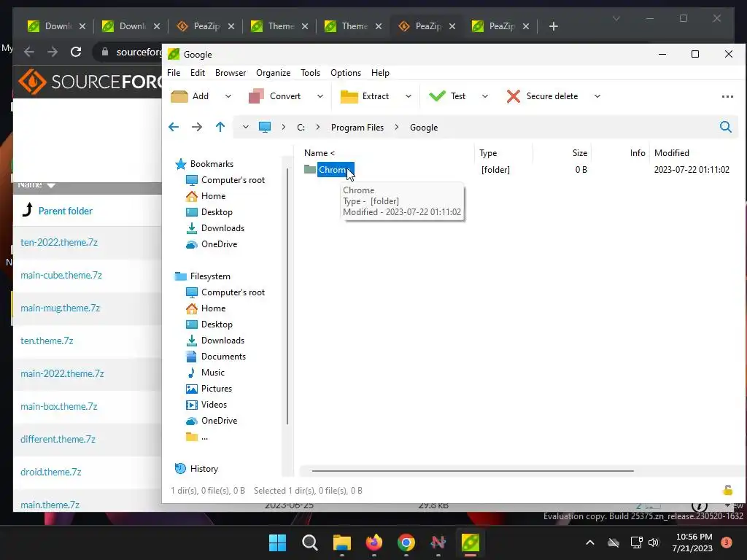Open Firefox from the taskbar
The height and width of the screenshot is (560, 747).
[374, 542]
